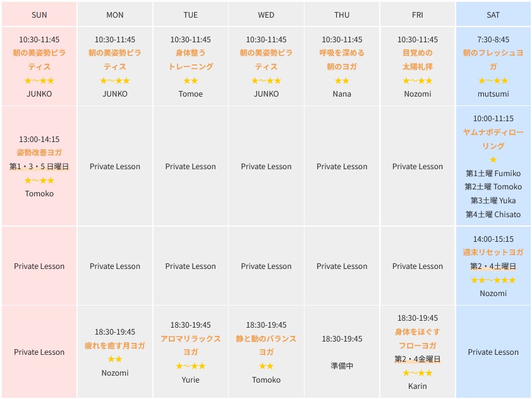Click the 朝のフレッシュヨガ Saturday class

[x=493, y=60]
